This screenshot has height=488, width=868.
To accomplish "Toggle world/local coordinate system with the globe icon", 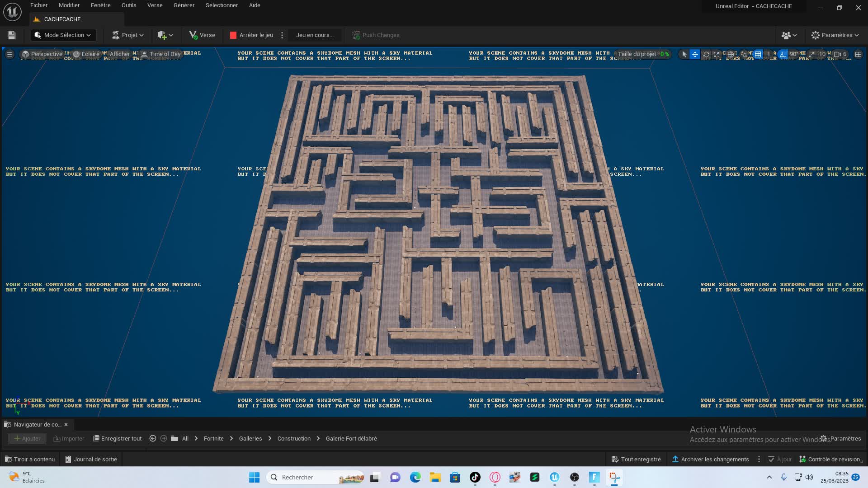I will point(731,54).
